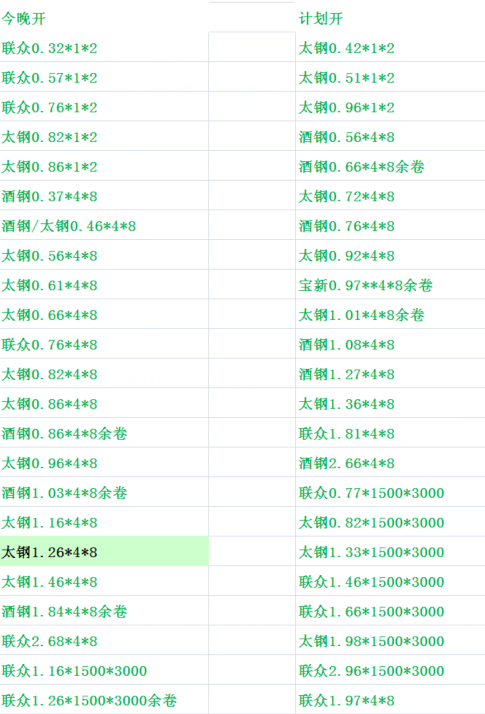Click the cell 太钢0.61*4*8

tap(104, 285)
